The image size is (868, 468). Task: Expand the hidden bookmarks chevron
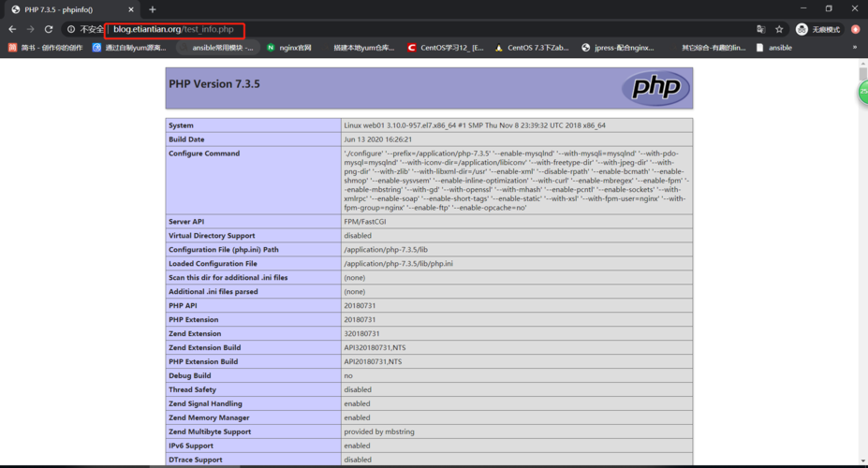point(855,48)
